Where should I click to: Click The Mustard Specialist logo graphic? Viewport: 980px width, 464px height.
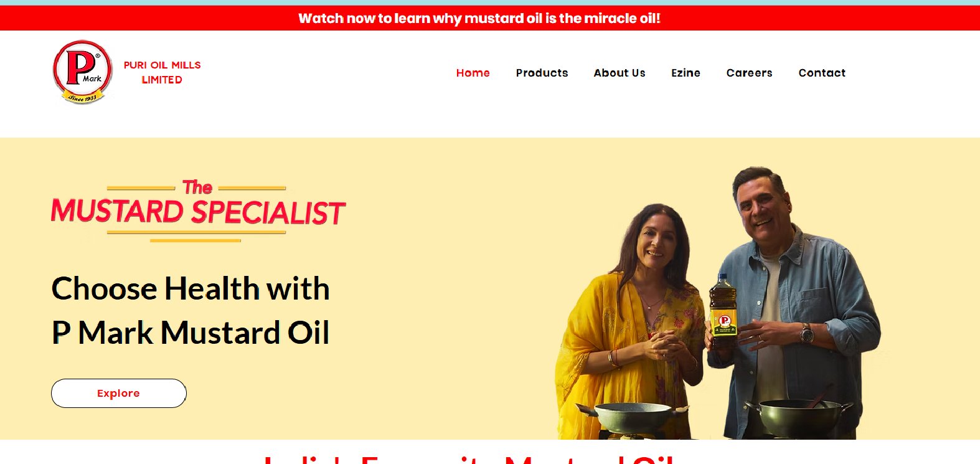click(x=198, y=211)
